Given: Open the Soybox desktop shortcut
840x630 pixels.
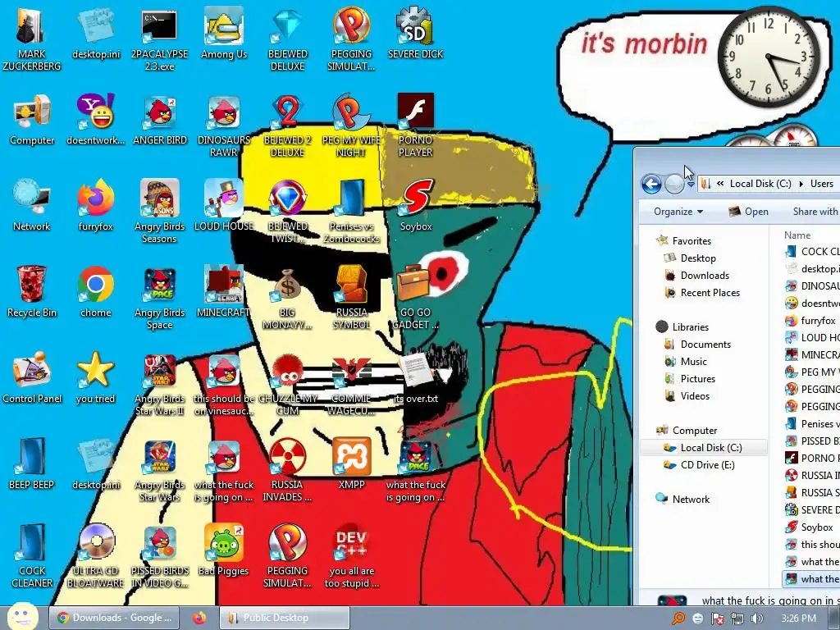Looking at the screenshot, I should tap(416, 206).
